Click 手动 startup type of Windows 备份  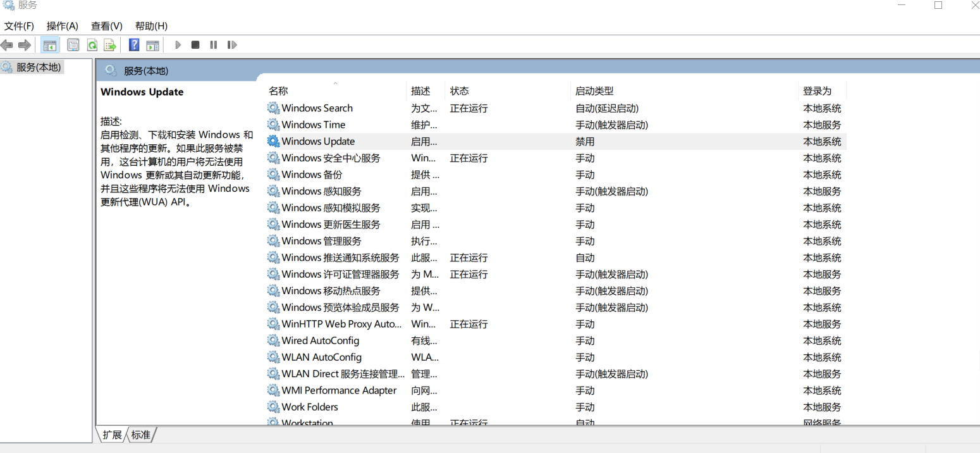pos(585,175)
